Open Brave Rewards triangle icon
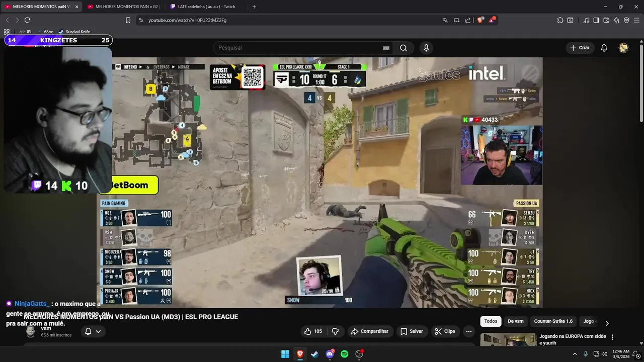 point(492,20)
